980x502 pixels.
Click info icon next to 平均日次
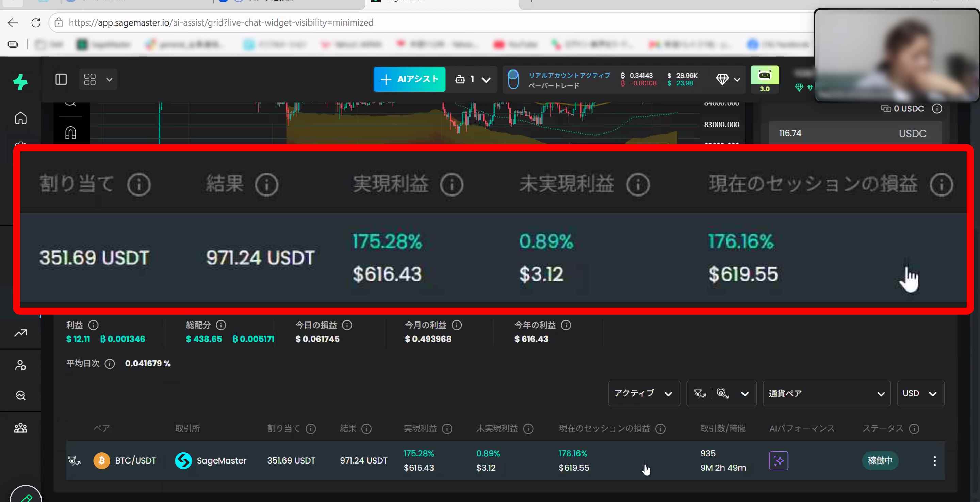110,364
